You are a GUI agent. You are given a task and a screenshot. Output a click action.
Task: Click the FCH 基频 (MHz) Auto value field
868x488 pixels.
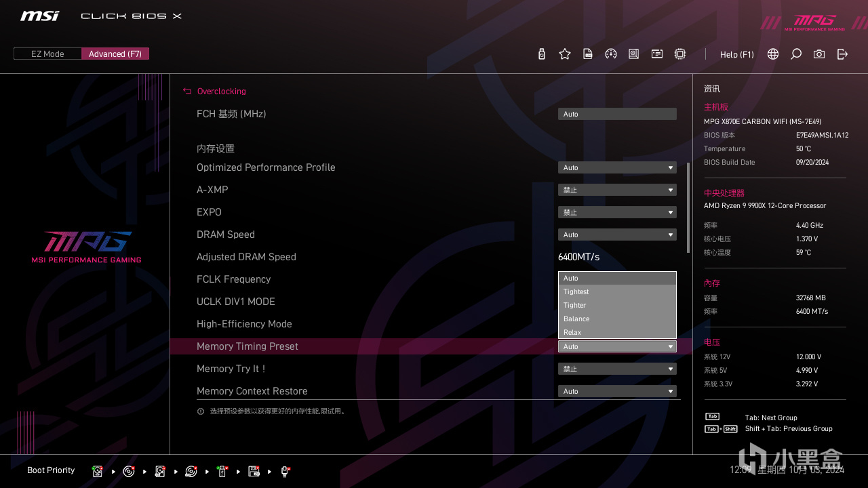tap(617, 114)
